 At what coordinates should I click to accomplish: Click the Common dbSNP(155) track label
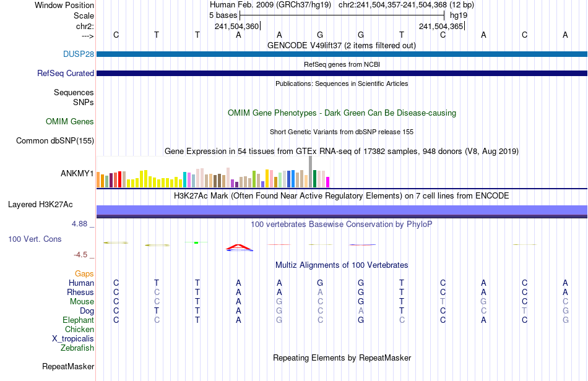[55, 140]
